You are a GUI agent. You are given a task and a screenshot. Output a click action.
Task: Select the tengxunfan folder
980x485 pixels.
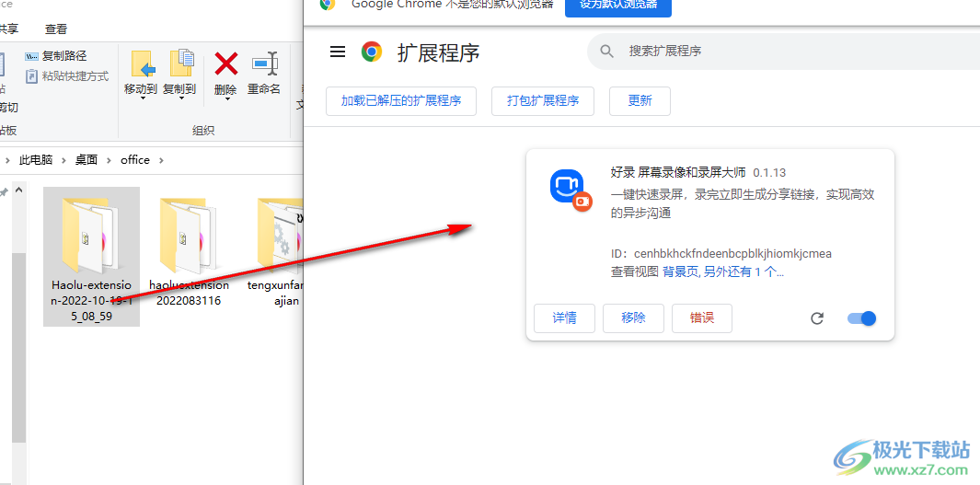pyautogui.click(x=276, y=253)
